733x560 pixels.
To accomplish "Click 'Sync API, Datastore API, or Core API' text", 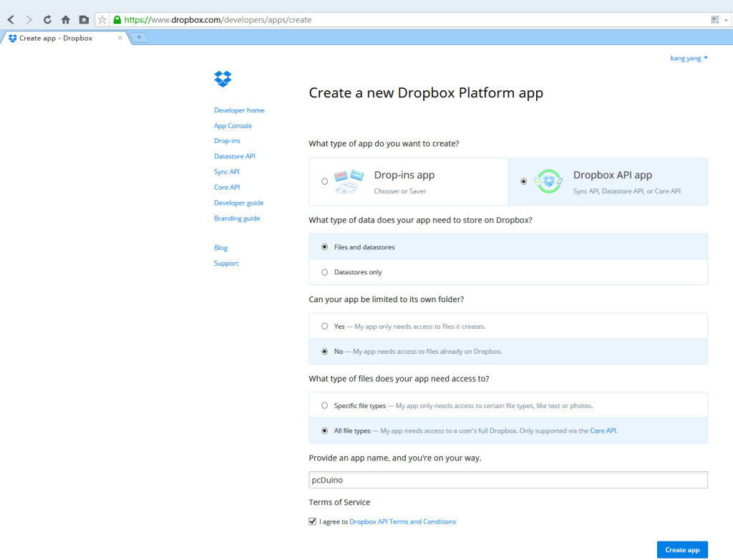I will tap(627, 191).
